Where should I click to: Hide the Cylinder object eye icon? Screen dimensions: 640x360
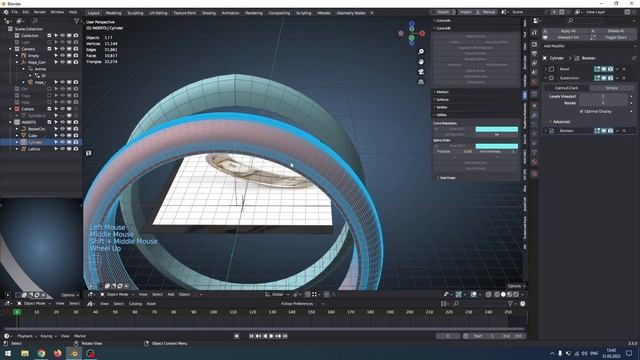62,142
